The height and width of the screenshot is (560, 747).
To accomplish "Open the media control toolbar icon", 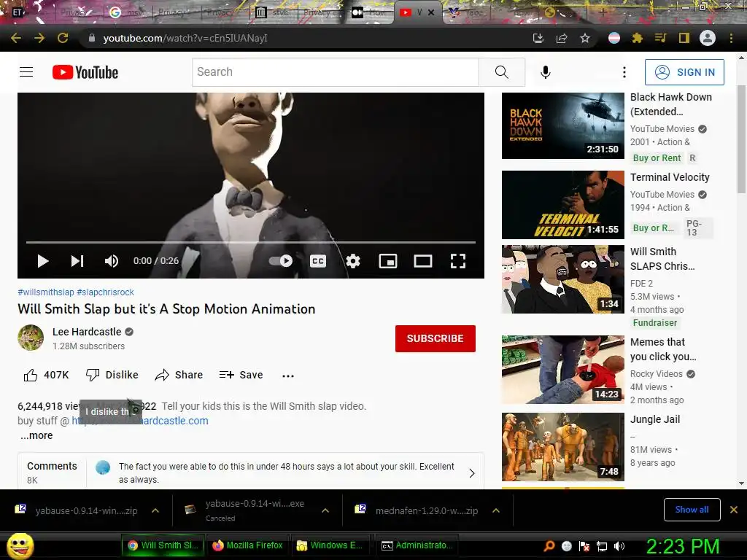I will [661, 38].
